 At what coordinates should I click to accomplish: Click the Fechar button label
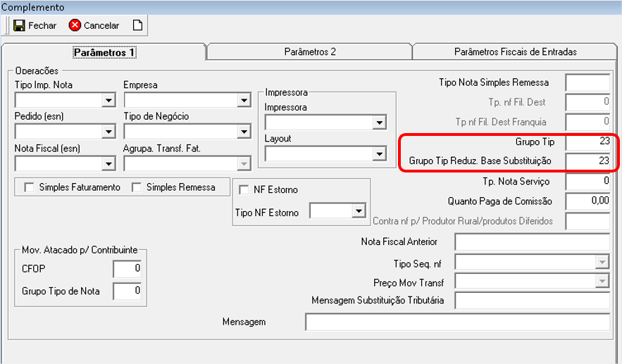click(42, 26)
